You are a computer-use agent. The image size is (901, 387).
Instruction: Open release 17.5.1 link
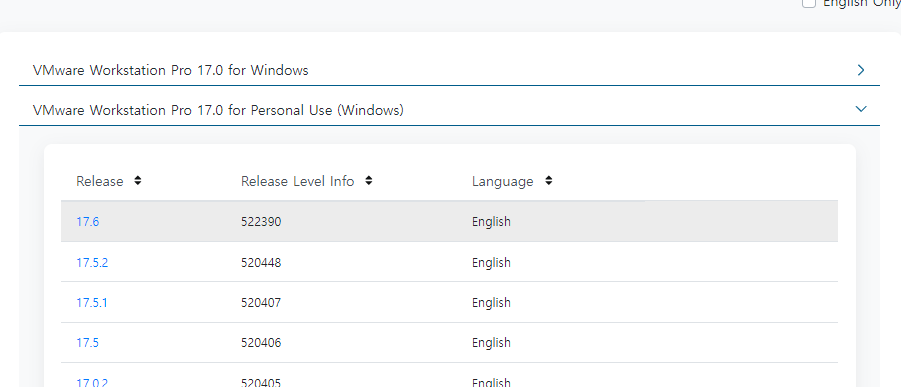[91, 302]
